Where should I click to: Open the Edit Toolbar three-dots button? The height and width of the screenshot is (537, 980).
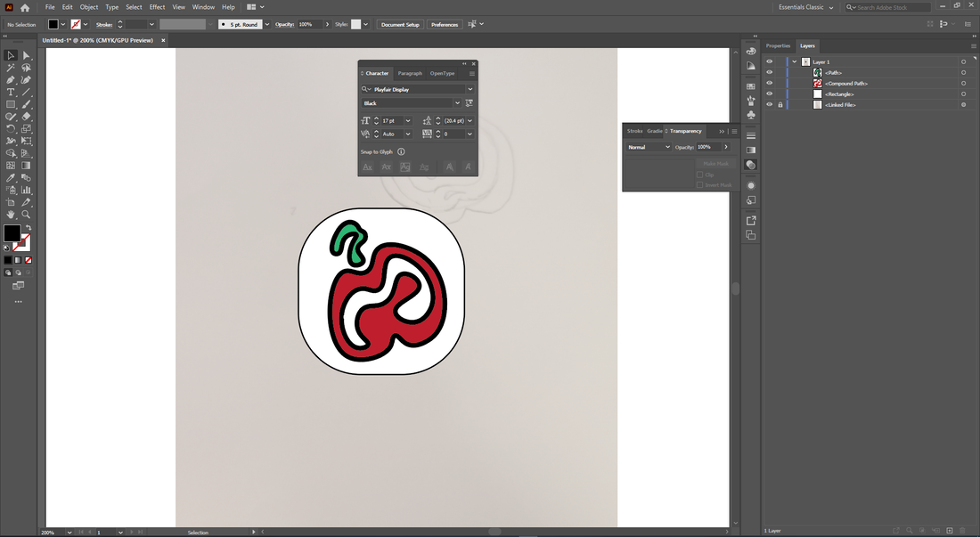(x=18, y=302)
